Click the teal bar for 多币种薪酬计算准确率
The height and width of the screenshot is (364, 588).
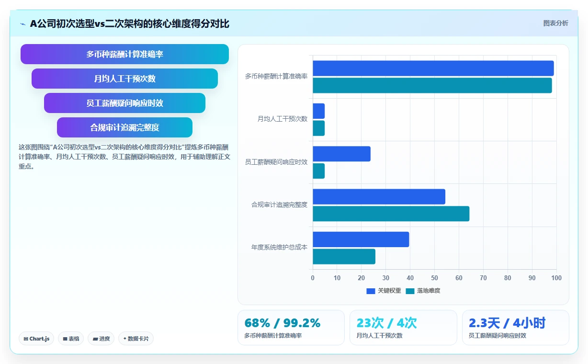click(x=432, y=85)
